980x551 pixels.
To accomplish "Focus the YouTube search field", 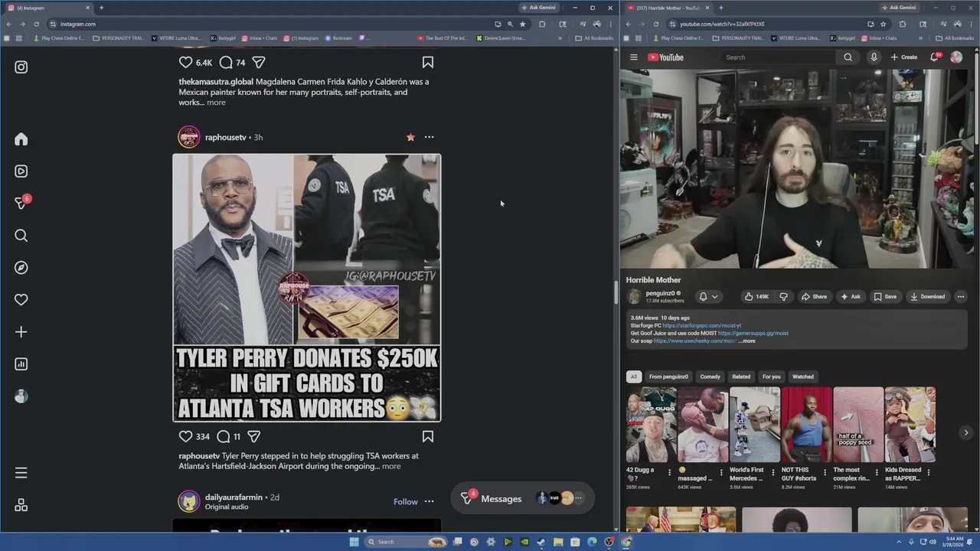I will (779, 57).
